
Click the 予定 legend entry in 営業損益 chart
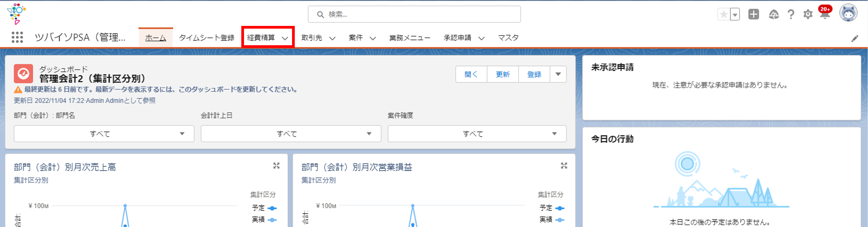pos(552,208)
